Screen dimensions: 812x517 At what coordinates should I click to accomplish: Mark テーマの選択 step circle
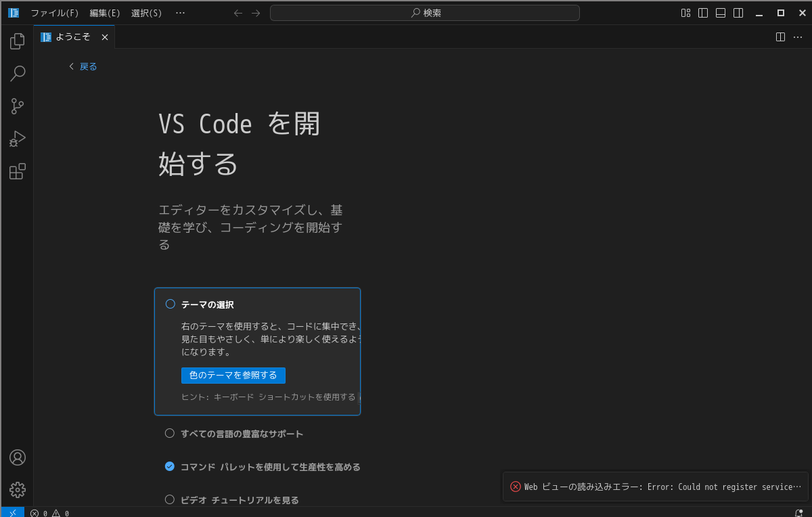[171, 304]
